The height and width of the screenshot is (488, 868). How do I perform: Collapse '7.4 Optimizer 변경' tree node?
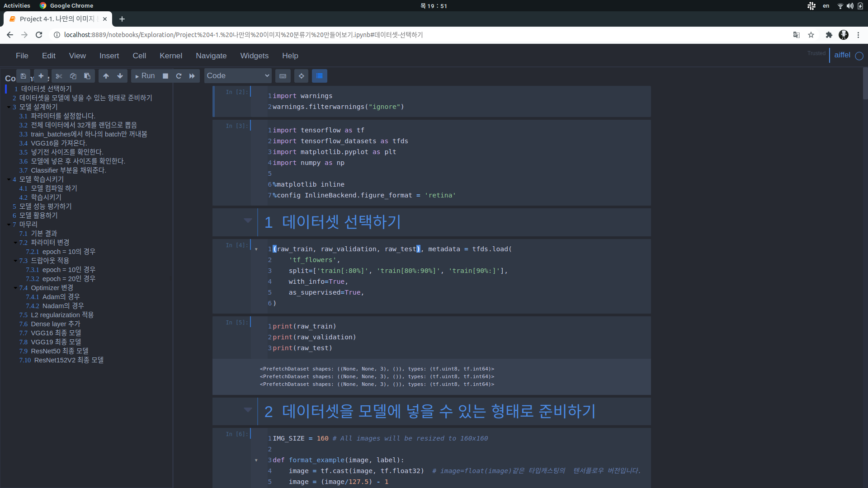coord(15,288)
